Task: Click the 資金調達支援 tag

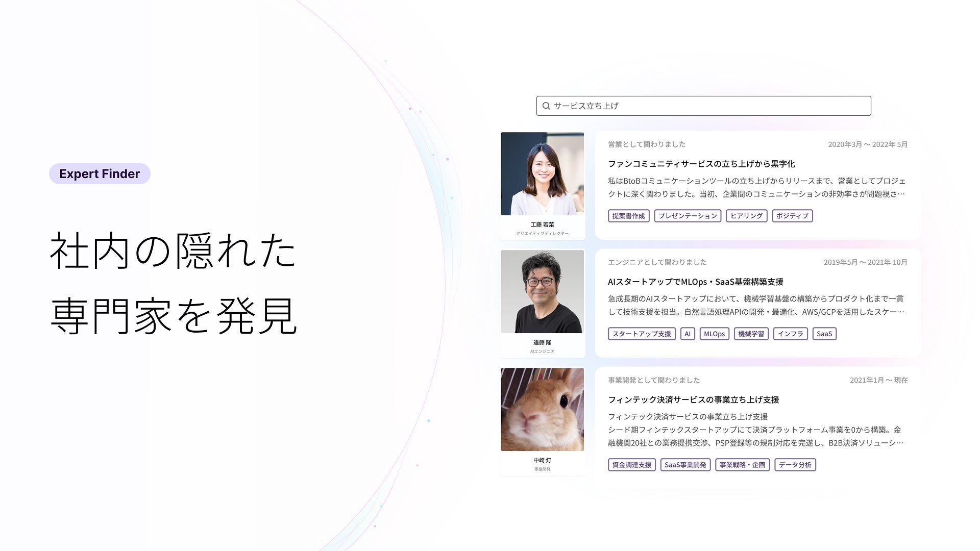Action: [632, 465]
